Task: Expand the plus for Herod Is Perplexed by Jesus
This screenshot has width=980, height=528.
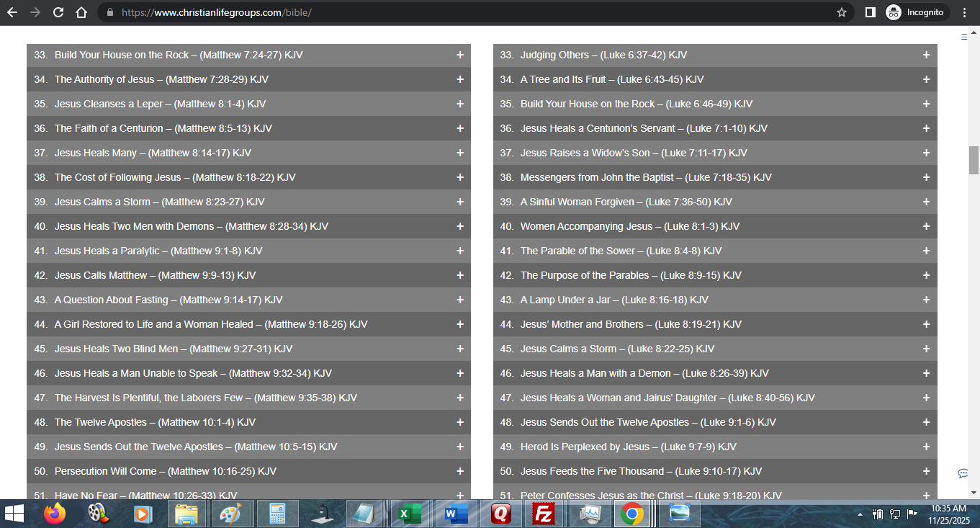Action: 926,447
